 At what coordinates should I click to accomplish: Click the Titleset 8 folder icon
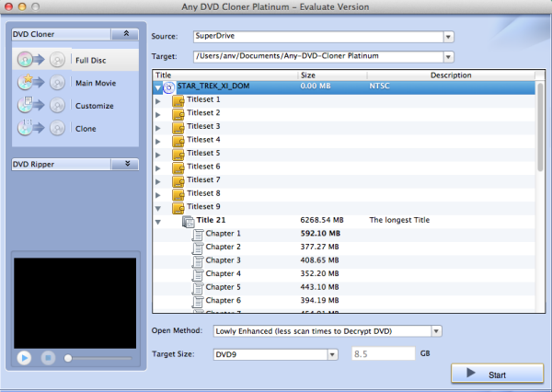point(178,194)
